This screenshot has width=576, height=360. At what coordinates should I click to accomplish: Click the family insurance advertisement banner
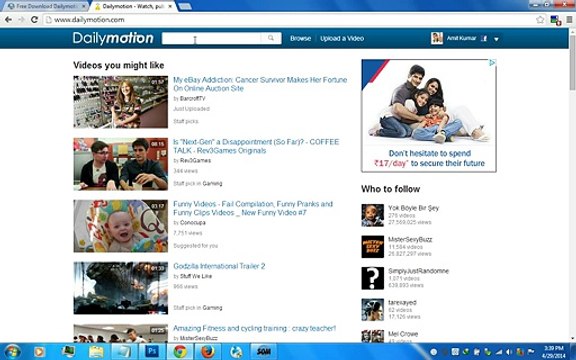pyautogui.click(x=429, y=115)
